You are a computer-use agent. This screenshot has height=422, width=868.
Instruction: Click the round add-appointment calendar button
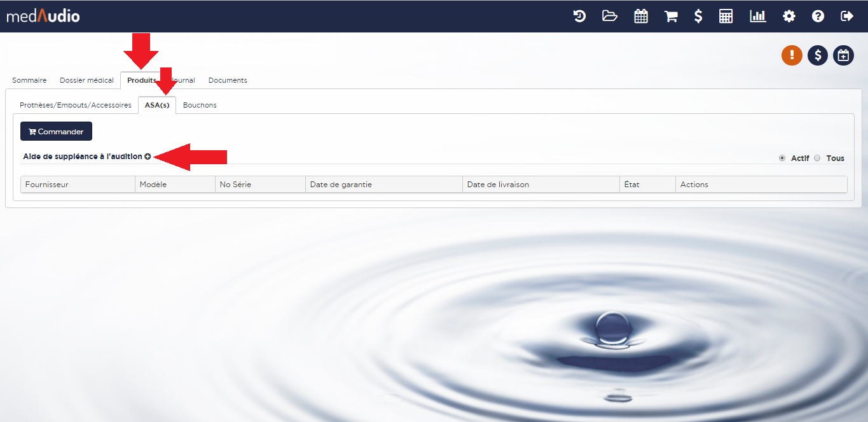pos(843,55)
